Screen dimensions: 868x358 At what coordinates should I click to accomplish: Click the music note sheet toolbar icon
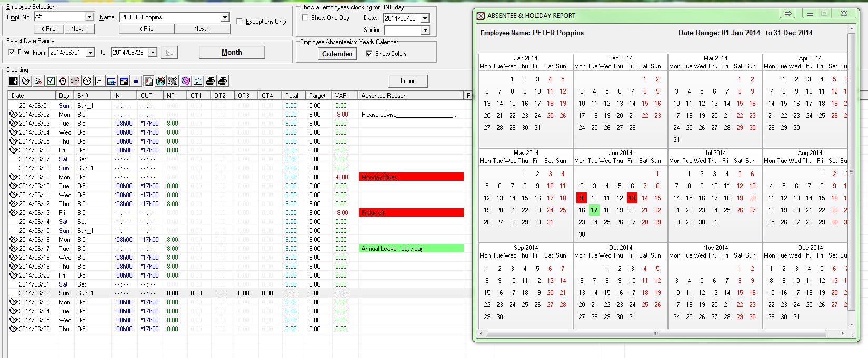tap(198, 81)
